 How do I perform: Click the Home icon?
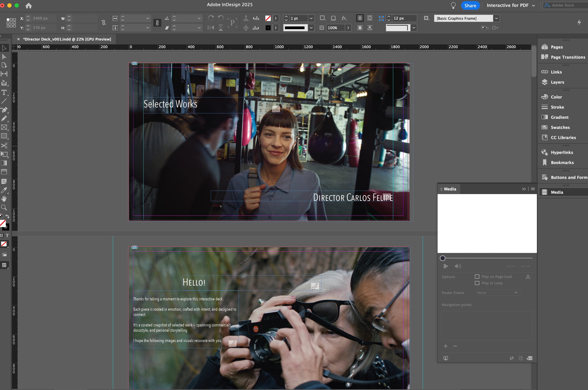(29, 5)
